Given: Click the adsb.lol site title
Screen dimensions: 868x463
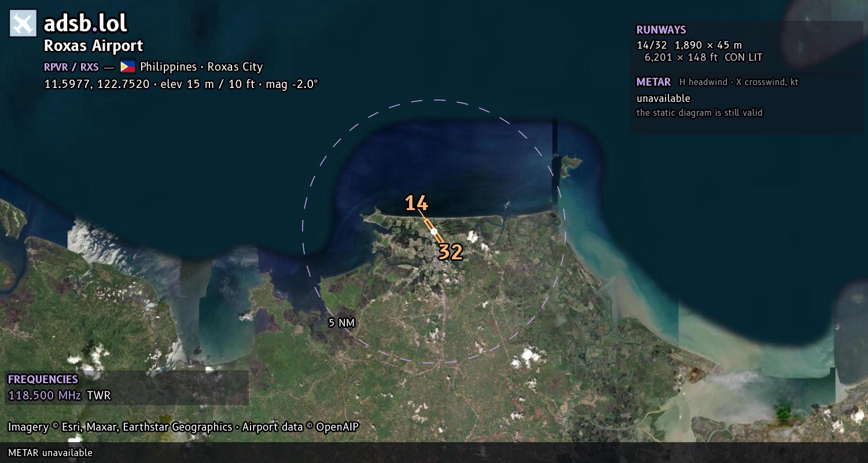Looking at the screenshot, I should [x=86, y=24].
